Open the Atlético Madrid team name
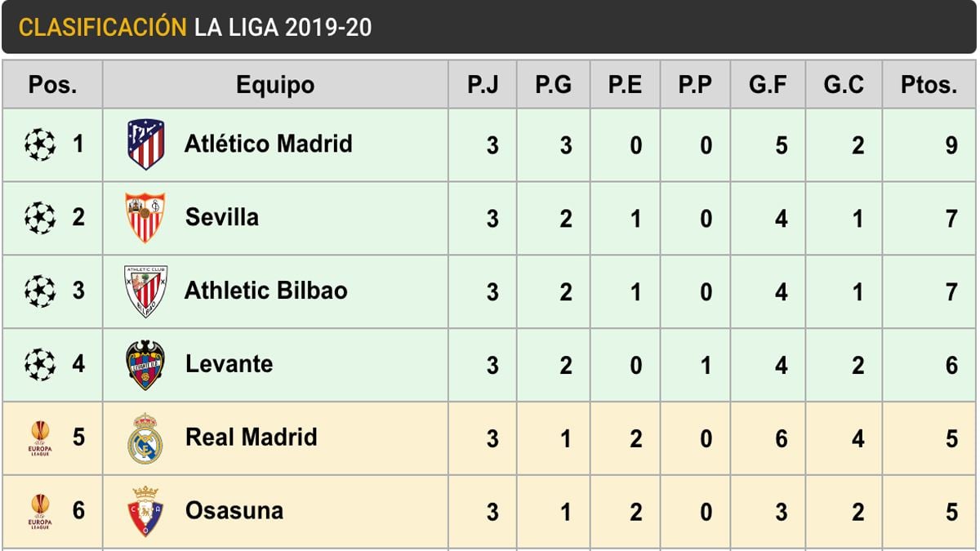 click(x=268, y=144)
